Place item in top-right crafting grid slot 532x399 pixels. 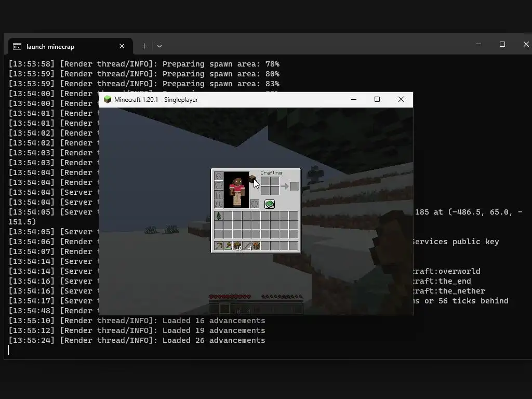(275, 181)
